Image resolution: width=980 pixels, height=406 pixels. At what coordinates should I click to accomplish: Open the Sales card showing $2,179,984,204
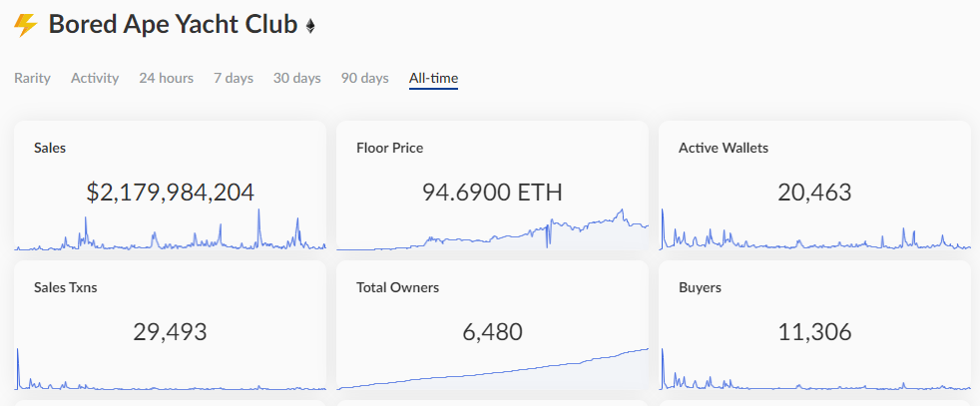pos(170,150)
